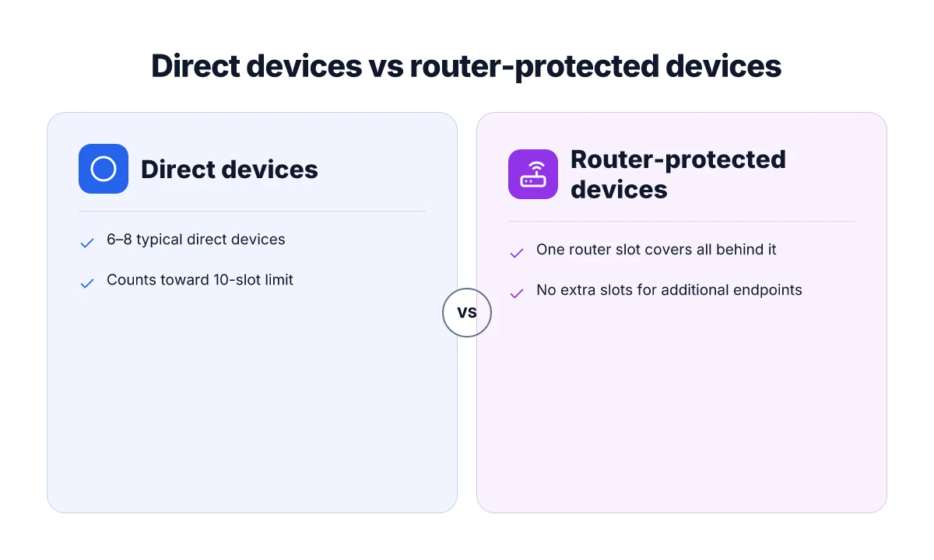Screen dimensions: 934x560
Task: Select the checkmark beside '6–8 typical direct devices'
Action: tap(87, 243)
